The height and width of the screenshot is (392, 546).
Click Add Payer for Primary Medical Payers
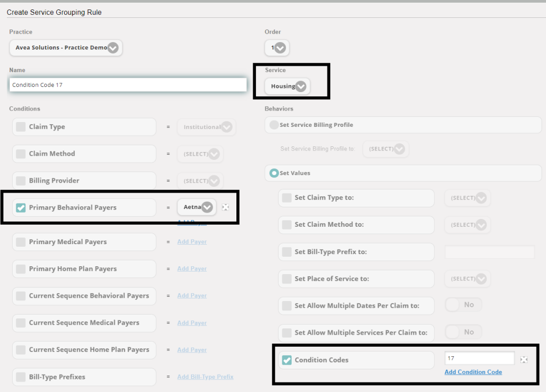(x=192, y=242)
